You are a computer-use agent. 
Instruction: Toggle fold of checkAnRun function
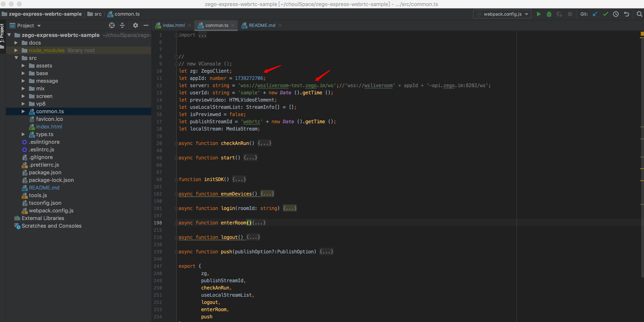[x=176, y=144]
